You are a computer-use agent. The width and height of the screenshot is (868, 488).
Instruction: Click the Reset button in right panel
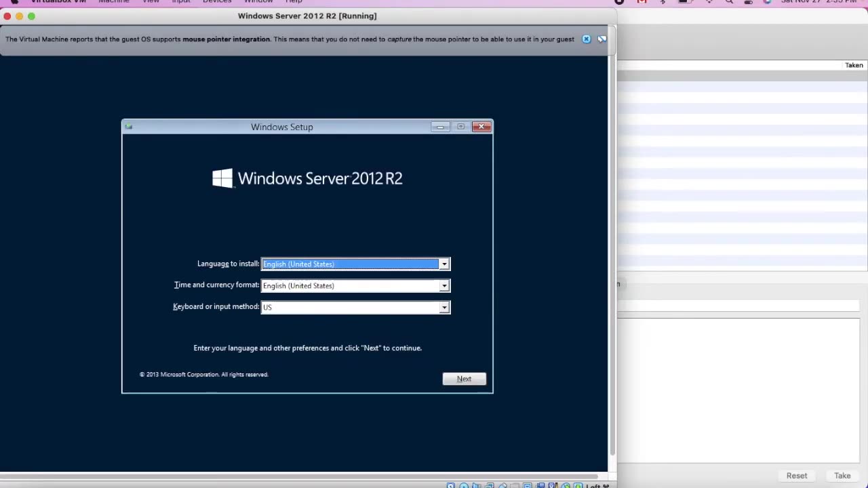(797, 476)
